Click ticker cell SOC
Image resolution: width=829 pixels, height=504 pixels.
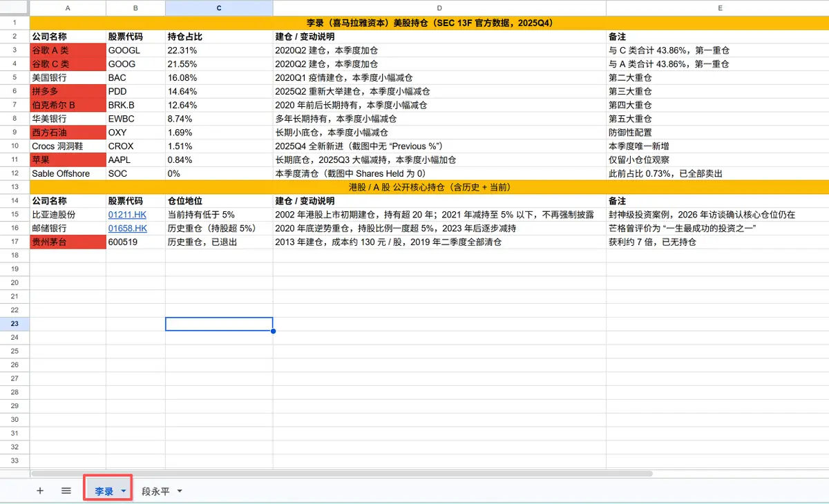[135, 173]
